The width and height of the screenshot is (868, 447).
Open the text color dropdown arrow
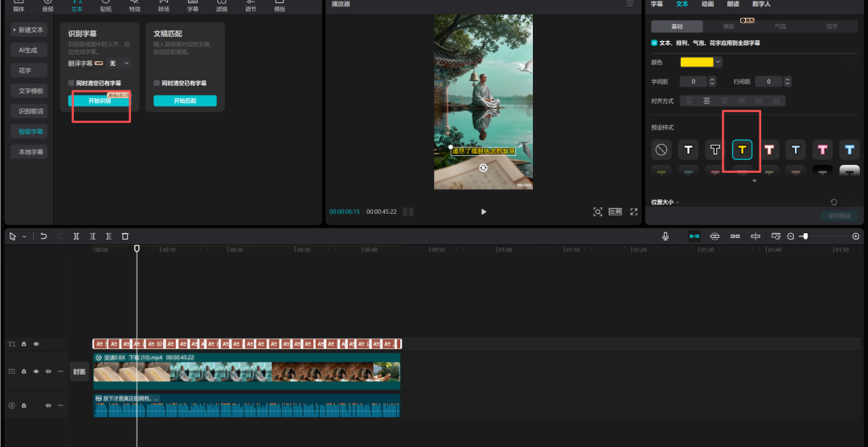718,62
